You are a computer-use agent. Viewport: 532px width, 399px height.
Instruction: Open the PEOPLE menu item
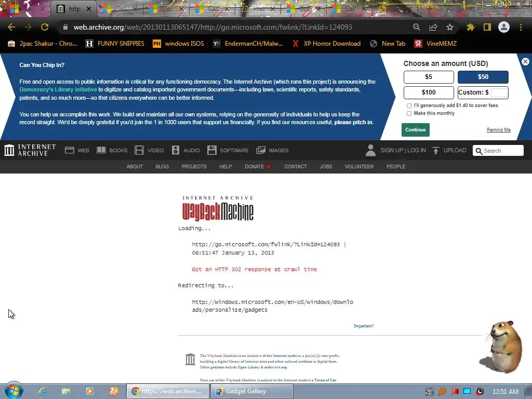(396, 167)
